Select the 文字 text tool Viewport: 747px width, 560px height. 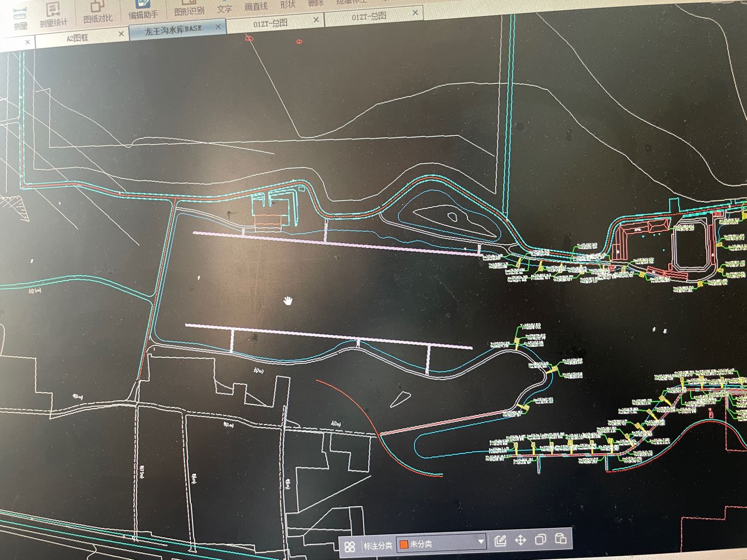click(x=224, y=8)
